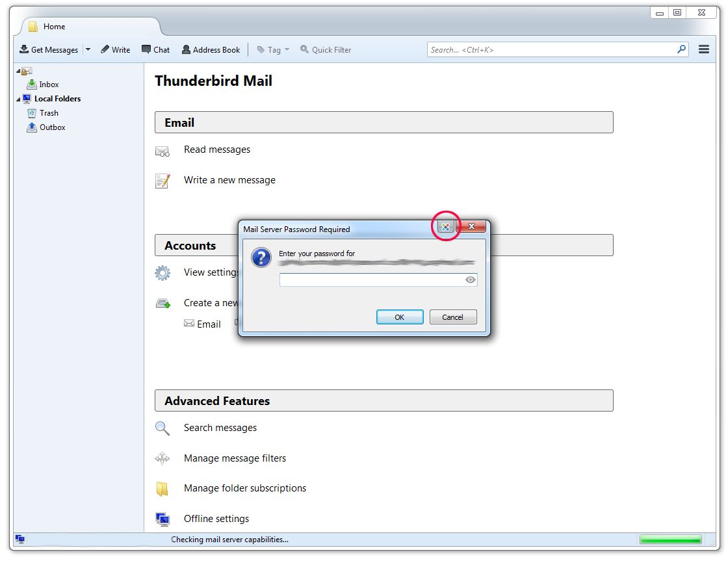This screenshot has height=563, width=728.
Task: Click the Search messages link
Action: [220, 428]
